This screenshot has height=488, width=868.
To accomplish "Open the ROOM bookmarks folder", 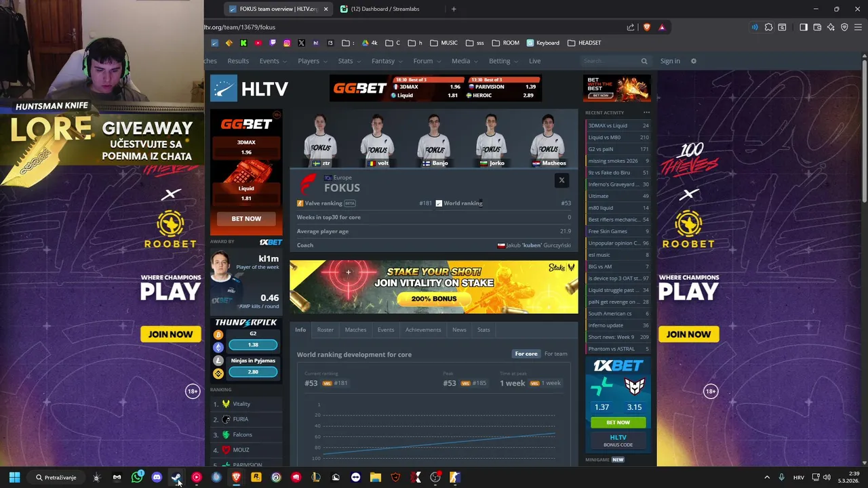I will [505, 43].
